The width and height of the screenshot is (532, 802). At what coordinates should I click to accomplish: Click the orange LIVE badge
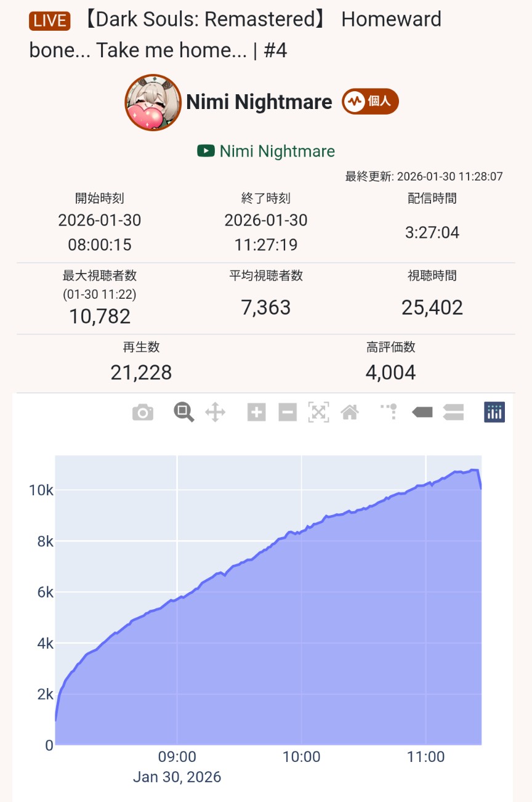coord(50,20)
